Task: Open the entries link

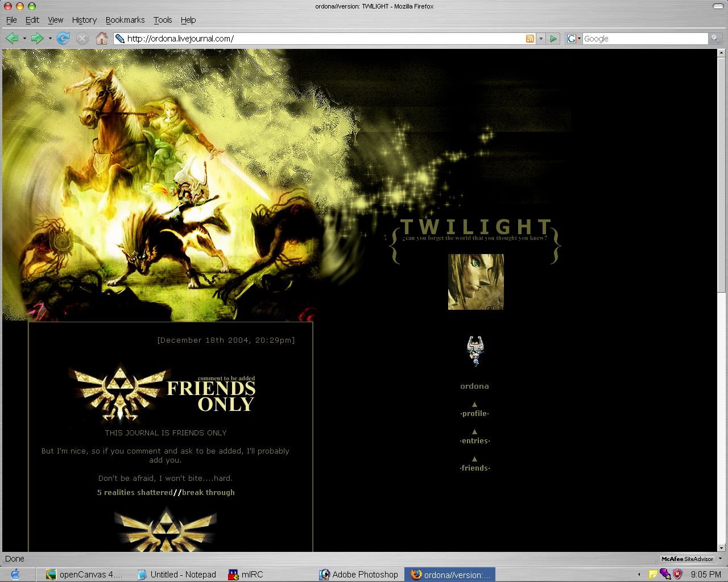Action: (x=475, y=440)
